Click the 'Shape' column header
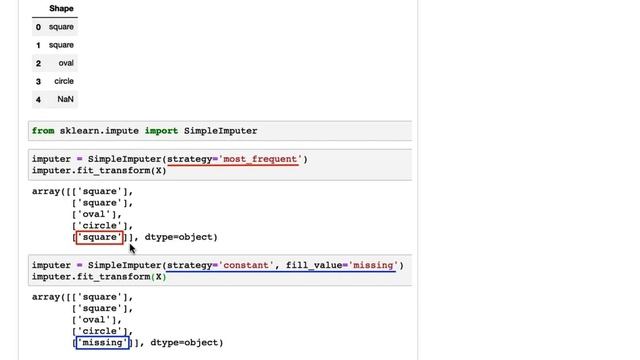640x360 pixels. tap(61, 9)
